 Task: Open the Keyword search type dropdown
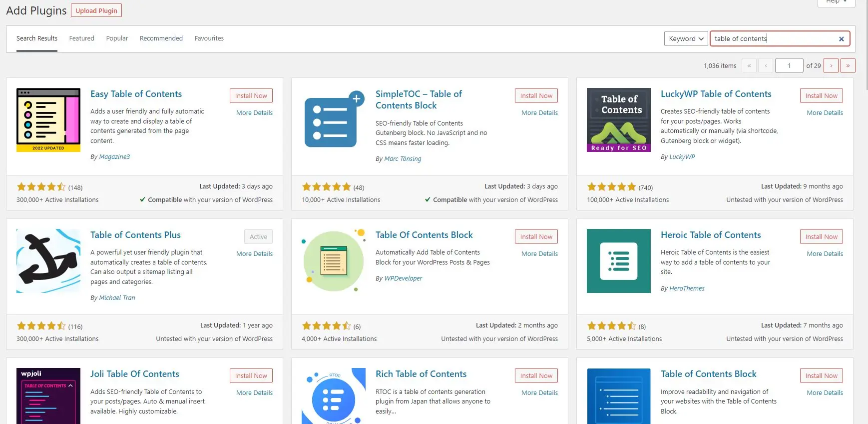pyautogui.click(x=686, y=38)
